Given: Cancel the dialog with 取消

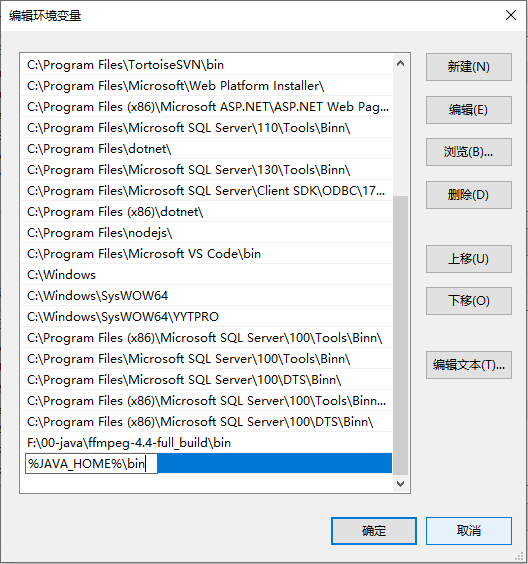Looking at the screenshot, I should tap(469, 531).
